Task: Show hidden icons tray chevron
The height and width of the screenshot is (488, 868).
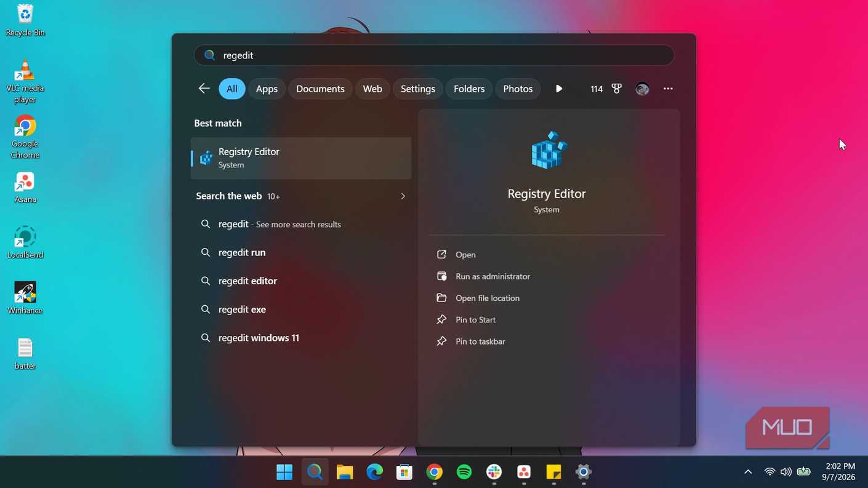Action: [x=748, y=472]
